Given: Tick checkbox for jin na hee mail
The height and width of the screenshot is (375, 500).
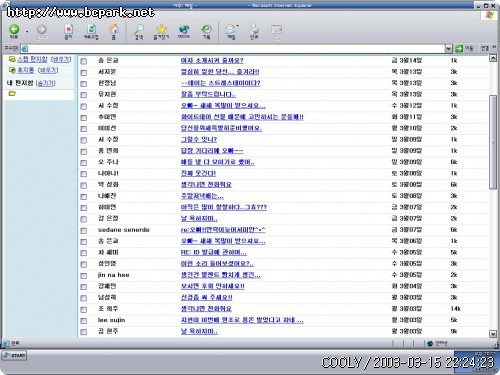Looking at the screenshot, I should pos(84,276).
